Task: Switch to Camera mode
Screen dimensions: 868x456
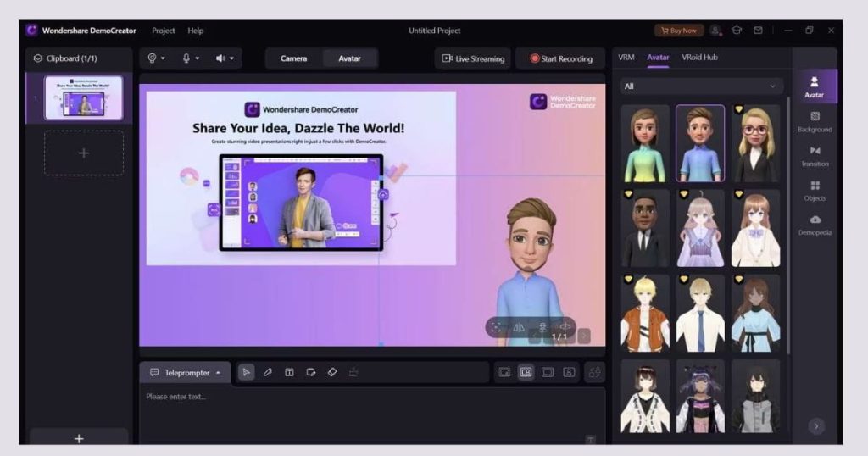Action: (x=294, y=58)
